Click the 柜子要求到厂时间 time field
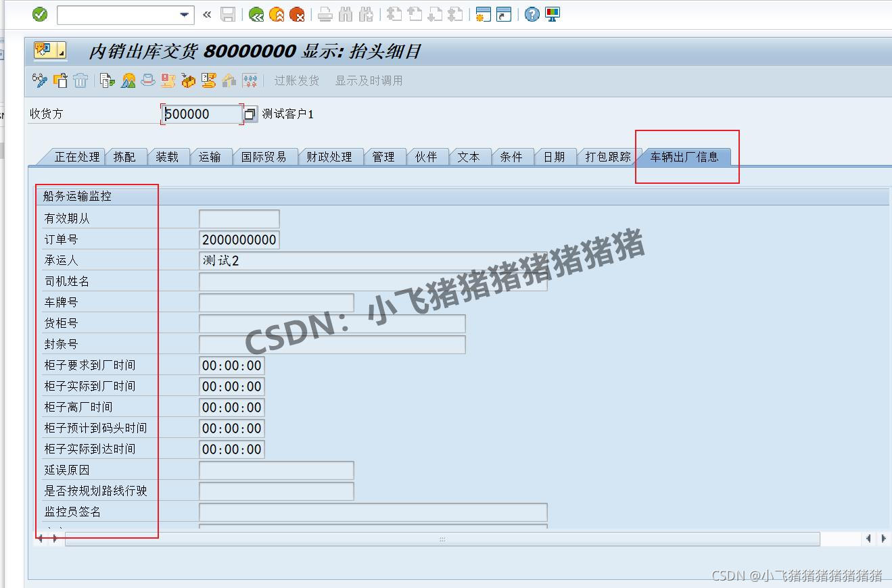 point(231,366)
